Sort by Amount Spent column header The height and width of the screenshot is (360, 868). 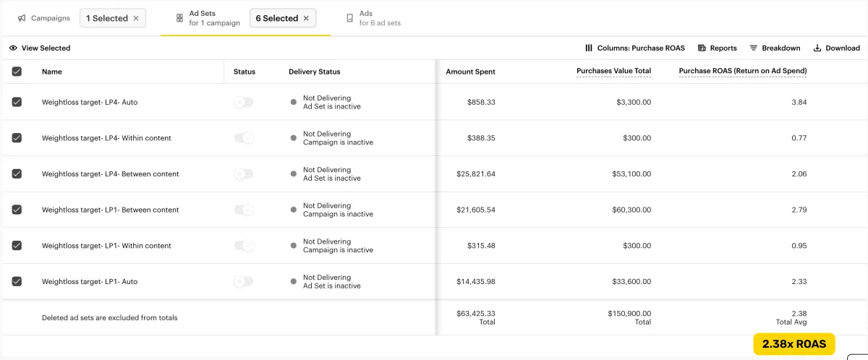[x=470, y=72]
